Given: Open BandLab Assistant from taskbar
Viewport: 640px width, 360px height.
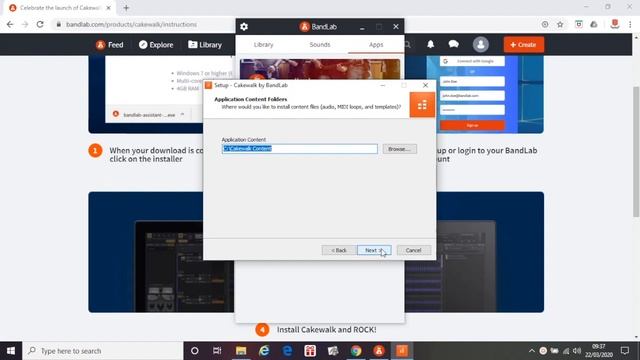Looking at the screenshot, I should pyautogui.click(x=379, y=351).
